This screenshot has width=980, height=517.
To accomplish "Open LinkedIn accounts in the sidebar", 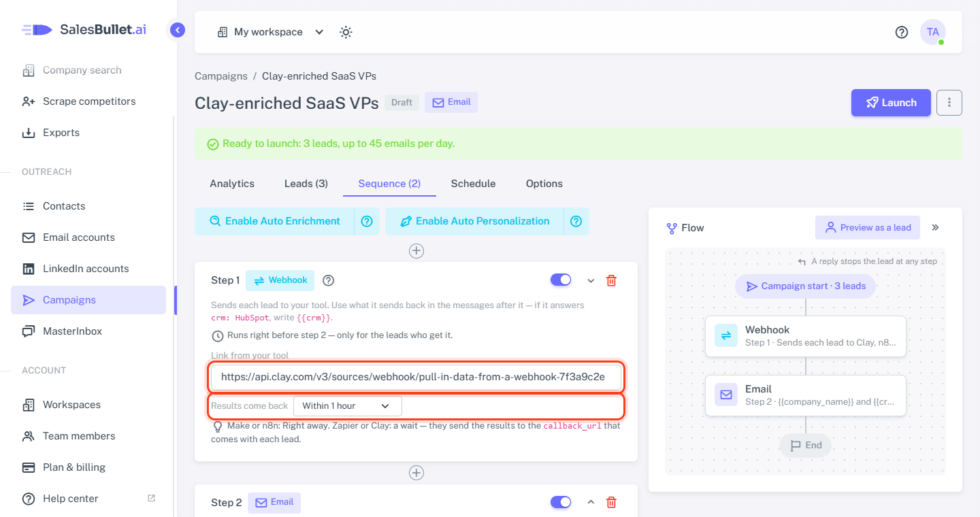I will click(x=88, y=269).
